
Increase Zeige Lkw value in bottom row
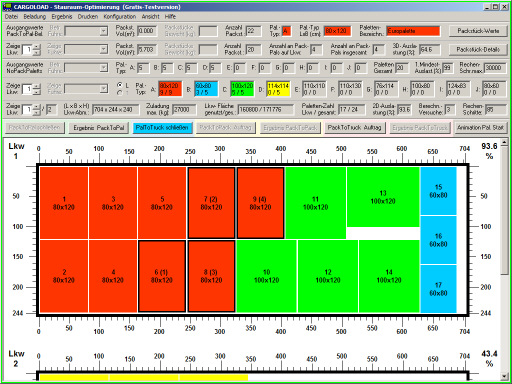pos(37,106)
